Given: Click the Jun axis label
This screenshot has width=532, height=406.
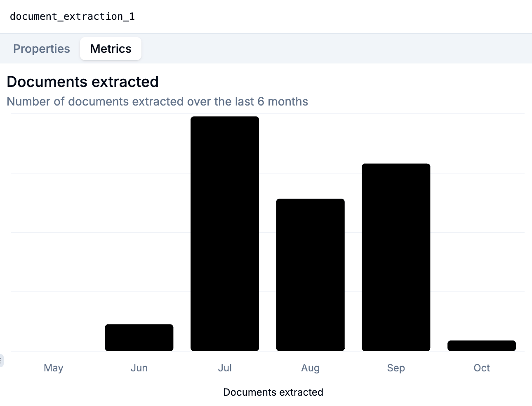Looking at the screenshot, I should (139, 368).
